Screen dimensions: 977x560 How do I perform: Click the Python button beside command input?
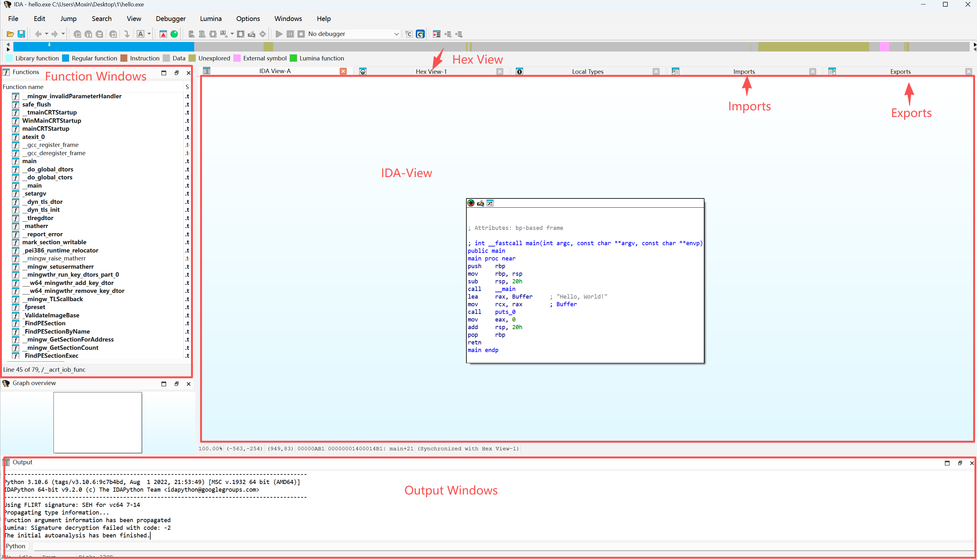click(x=15, y=546)
